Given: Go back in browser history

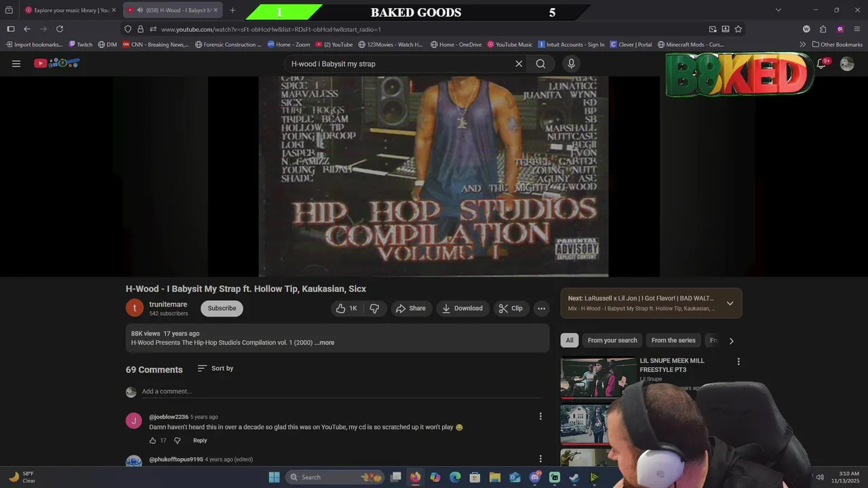Looking at the screenshot, I should [x=27, y=29].
